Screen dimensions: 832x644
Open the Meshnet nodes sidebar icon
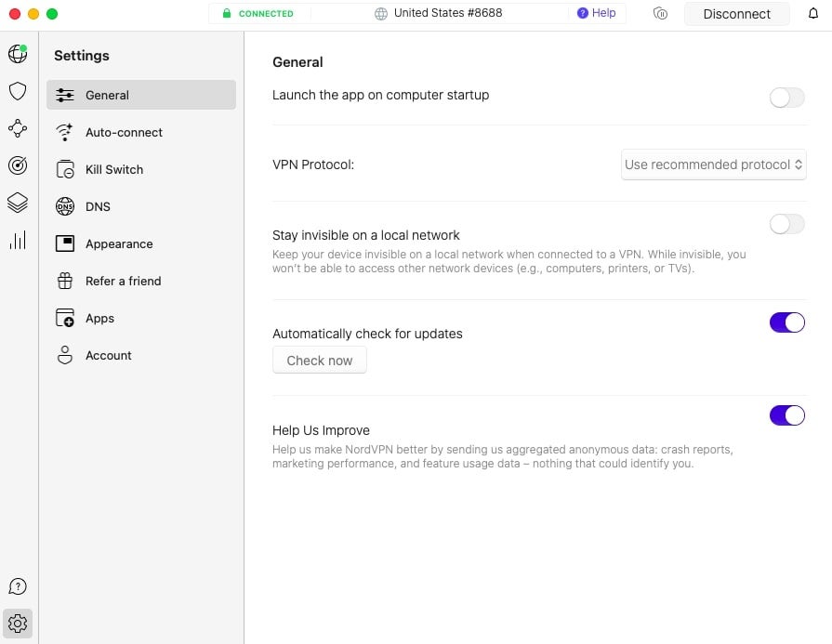18,128
